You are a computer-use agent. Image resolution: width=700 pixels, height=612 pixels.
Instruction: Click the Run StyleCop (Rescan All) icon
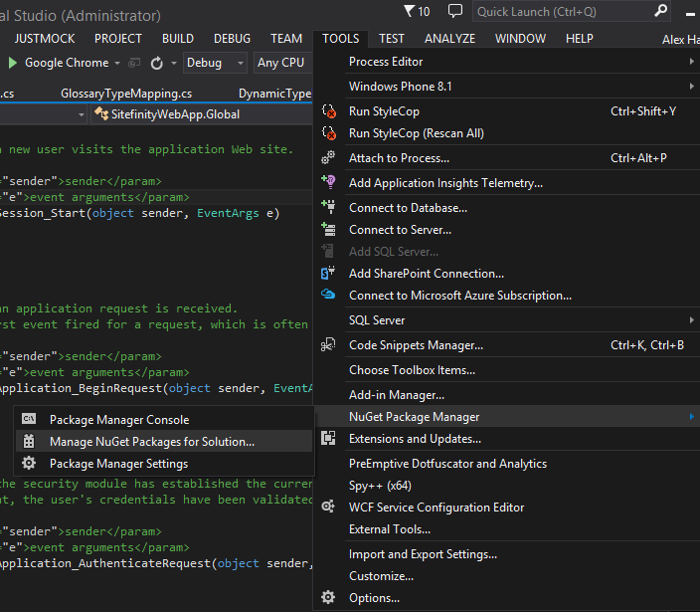pyautogui.click(x=329, y=133)
